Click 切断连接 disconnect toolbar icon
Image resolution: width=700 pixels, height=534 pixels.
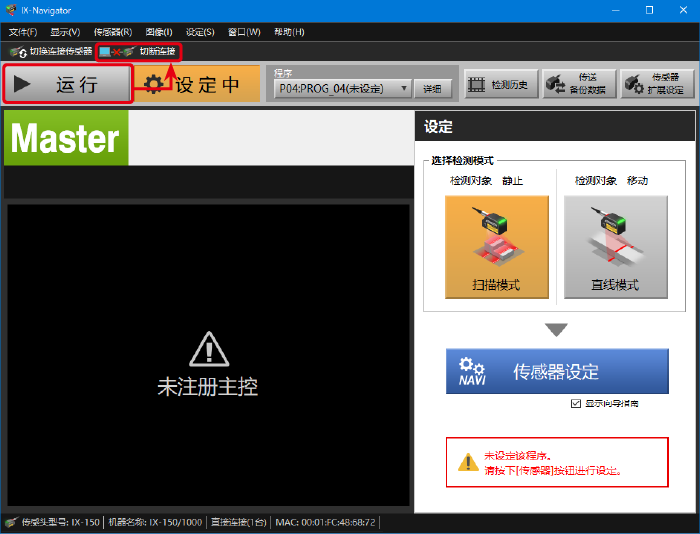[x=138, y=51]
